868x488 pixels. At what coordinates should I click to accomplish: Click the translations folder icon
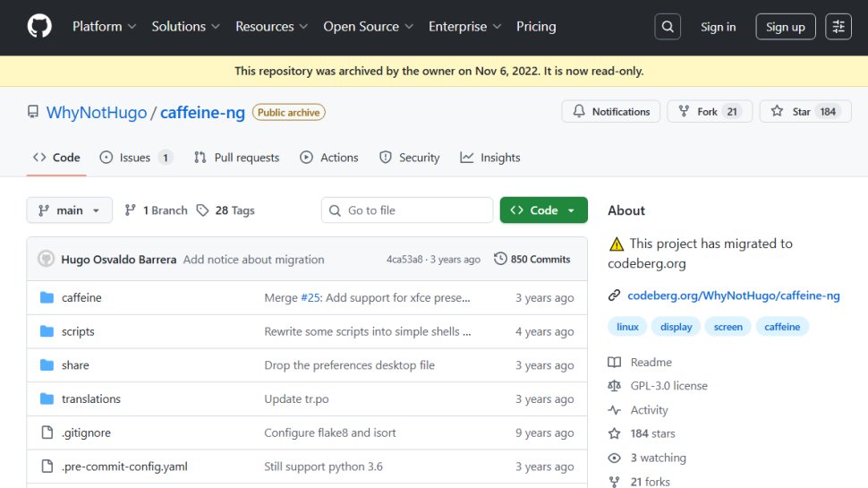[47, 398]
